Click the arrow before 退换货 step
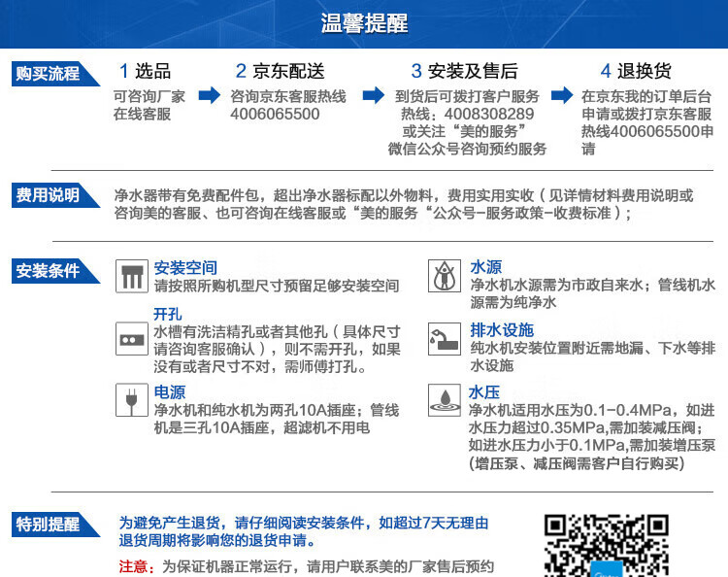The image size is (728, 577). point(562,95)
